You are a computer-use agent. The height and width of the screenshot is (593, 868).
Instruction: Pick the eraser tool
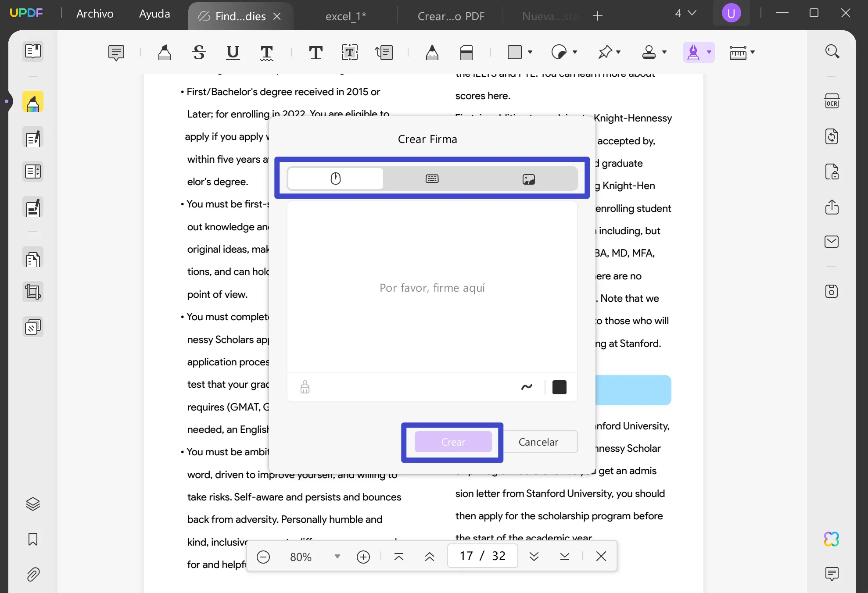[x=466, y=53]
